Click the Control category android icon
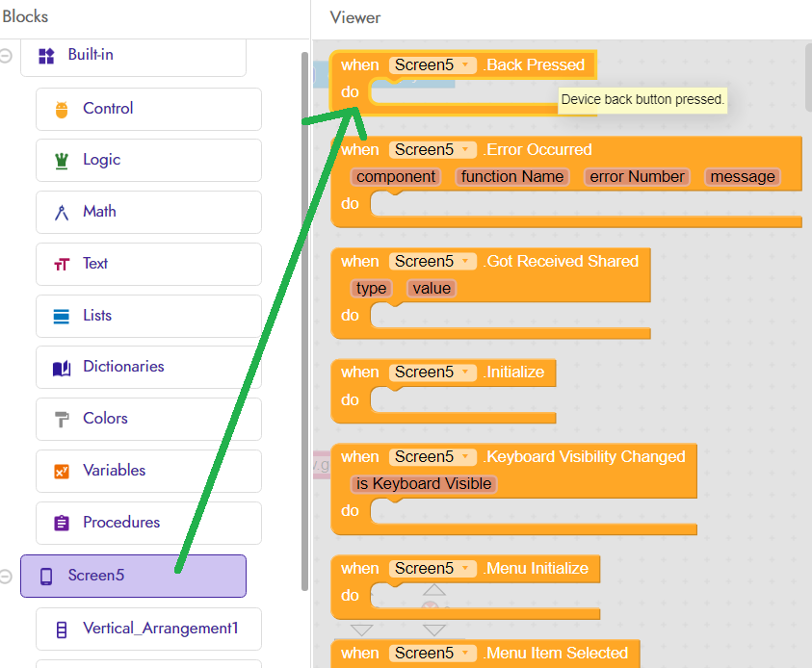 [62, 109]
